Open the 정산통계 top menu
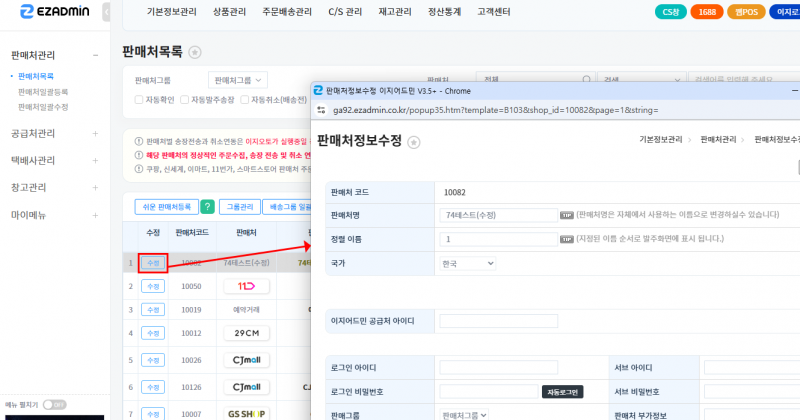This screenshot has height=420, width=800. pyautogui.click(x=444, y=12)
